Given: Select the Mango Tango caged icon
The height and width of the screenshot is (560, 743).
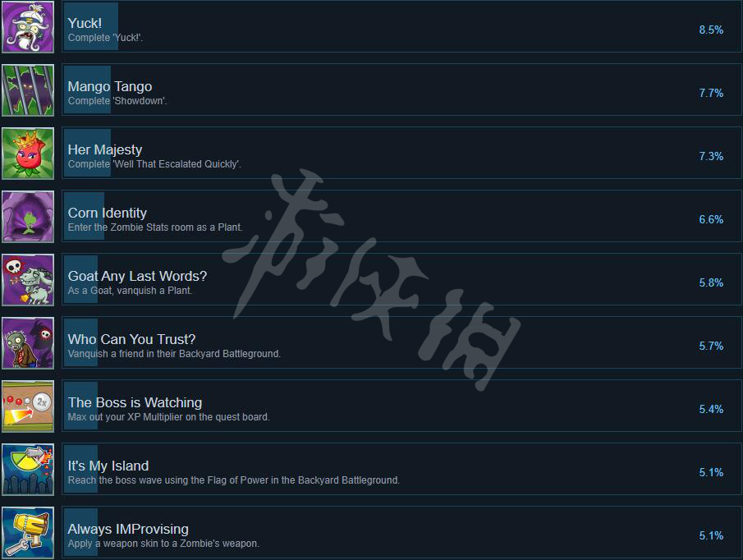Looking at the screenshot, I should pyautogui.click(x=28, y=90).
